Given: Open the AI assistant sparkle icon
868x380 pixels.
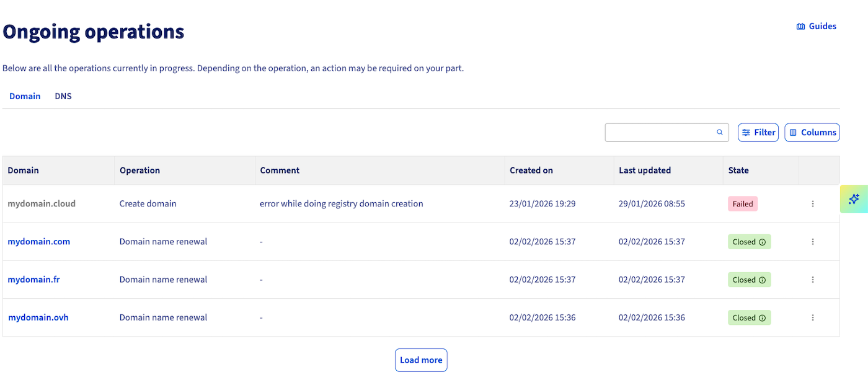Looking at the screenshot, I should (854, 199).
